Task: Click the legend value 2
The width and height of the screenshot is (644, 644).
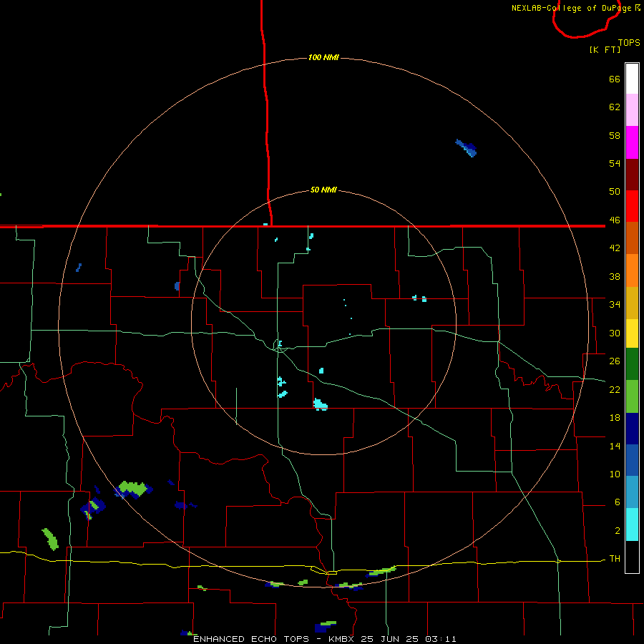Action: point(618,531)
